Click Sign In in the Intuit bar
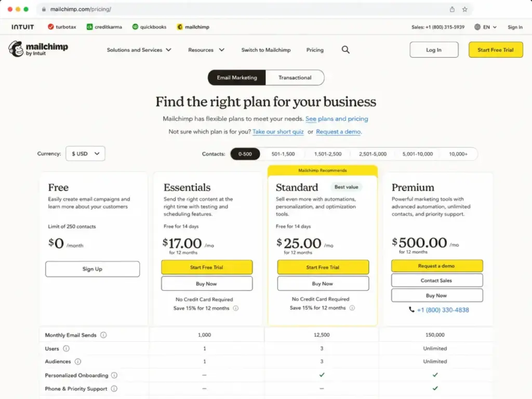 [515, 27]
